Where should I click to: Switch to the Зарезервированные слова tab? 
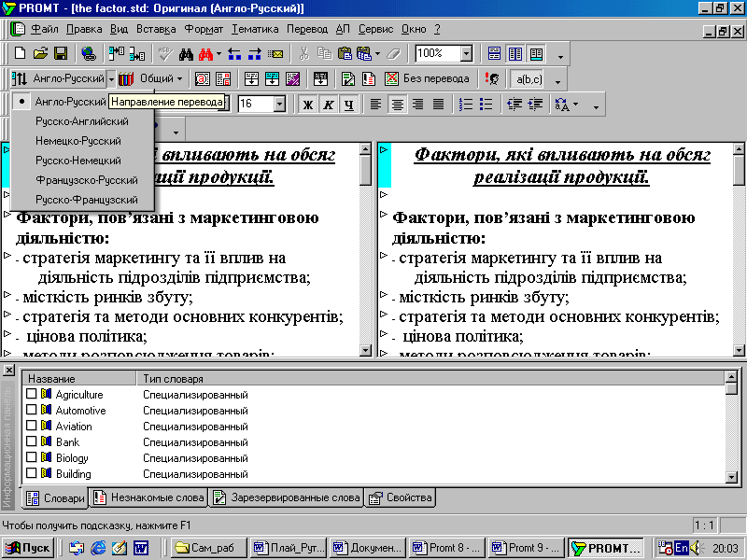tap(287, 497)
